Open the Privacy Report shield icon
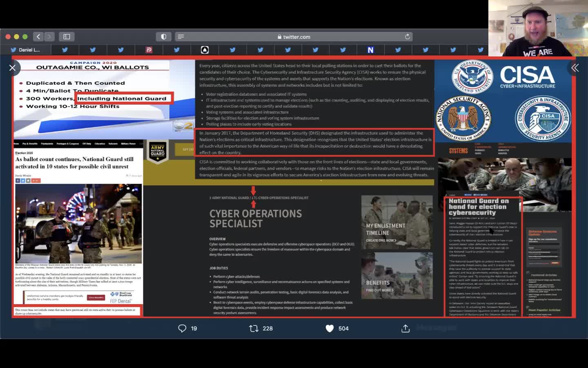Viewport: 588px width, 368px height. pos(164,37)
